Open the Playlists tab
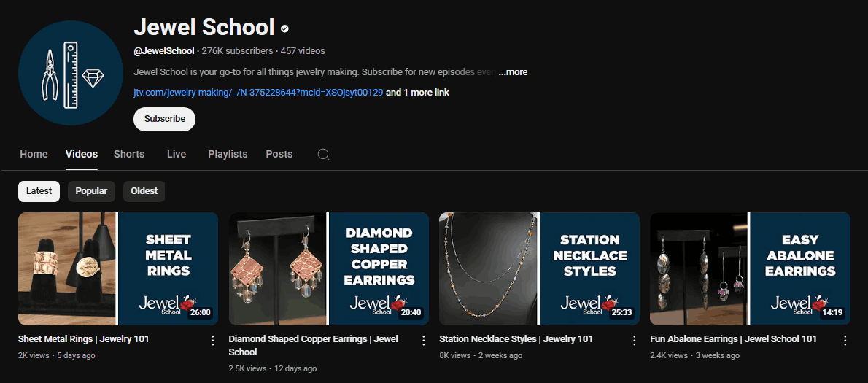868x383 pixels. [x=228, y=154]
